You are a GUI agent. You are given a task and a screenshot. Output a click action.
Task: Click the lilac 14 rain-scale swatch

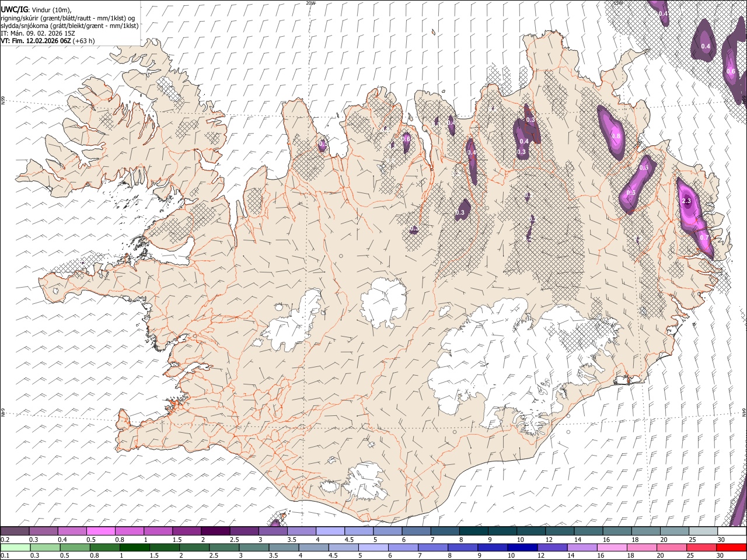click(582, 547)
